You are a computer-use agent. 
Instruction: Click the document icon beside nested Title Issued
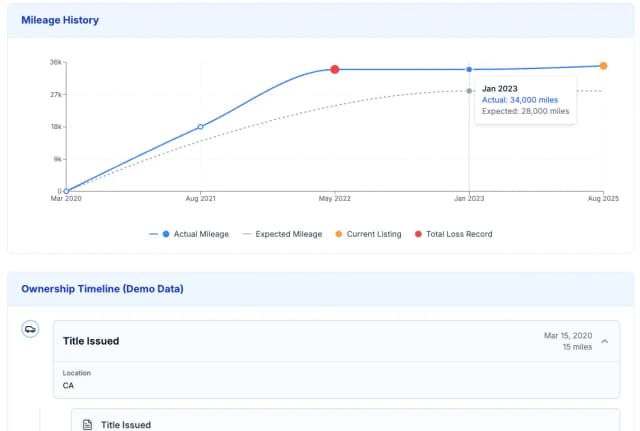[88, 425]
